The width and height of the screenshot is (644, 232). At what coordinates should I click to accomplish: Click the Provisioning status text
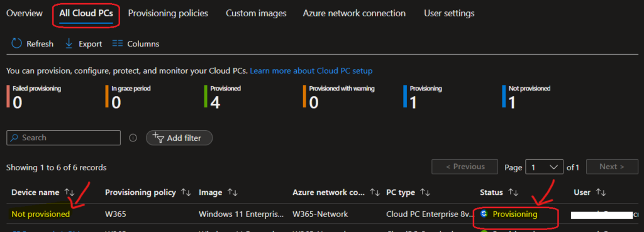pyautogui.click(x=515, y=214)
